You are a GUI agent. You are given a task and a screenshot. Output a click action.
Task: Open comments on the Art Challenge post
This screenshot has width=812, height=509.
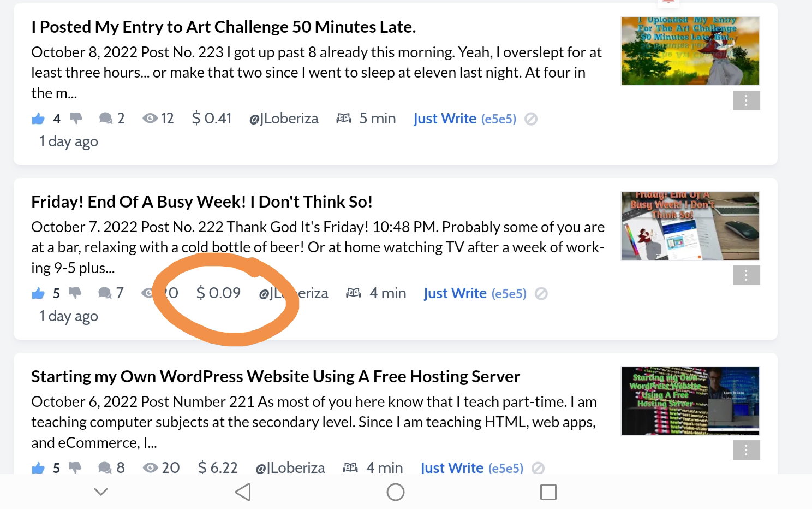pyautogui.click(x=106, y=119)
